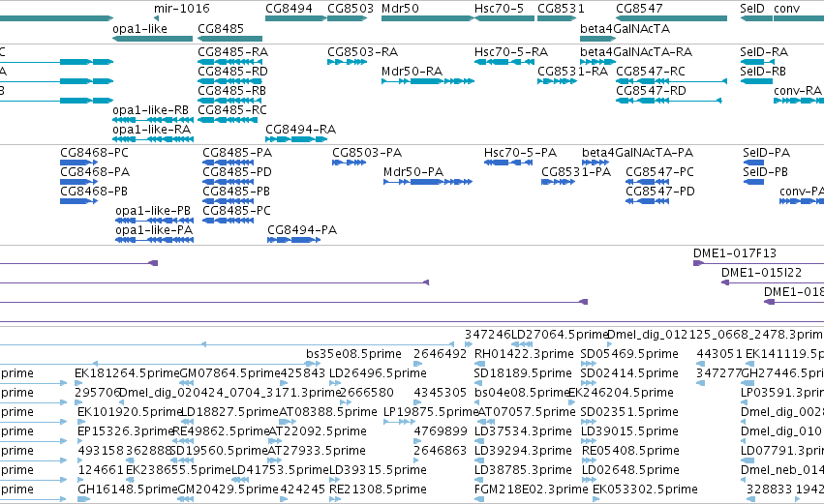
Task: Select the GH16148.5prime EST label
Action: 128,490
